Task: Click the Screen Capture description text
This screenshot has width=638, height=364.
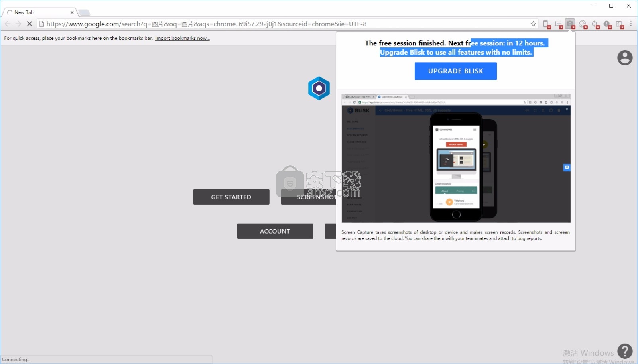Action: [456, 235]
